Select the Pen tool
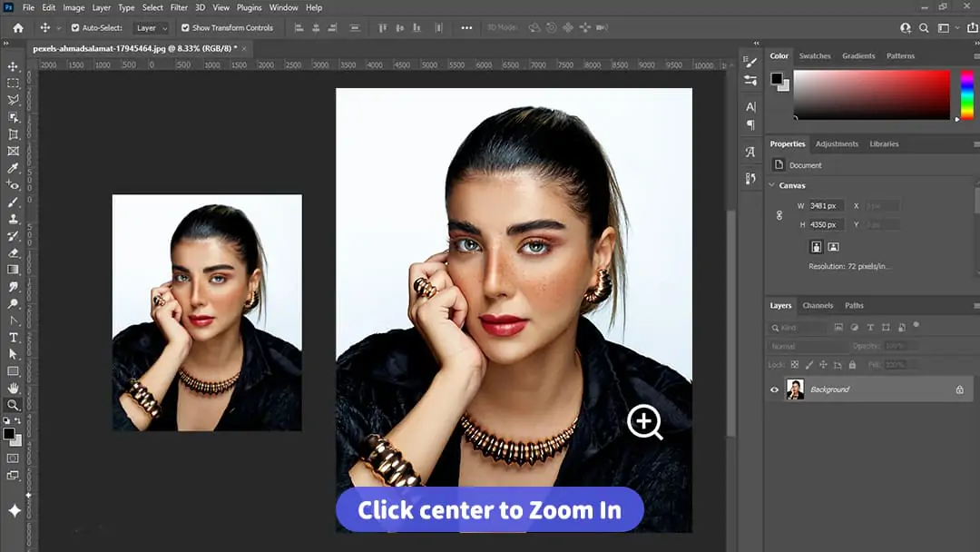Viewport: 980px width, 552px height. (x=13, y=320)
